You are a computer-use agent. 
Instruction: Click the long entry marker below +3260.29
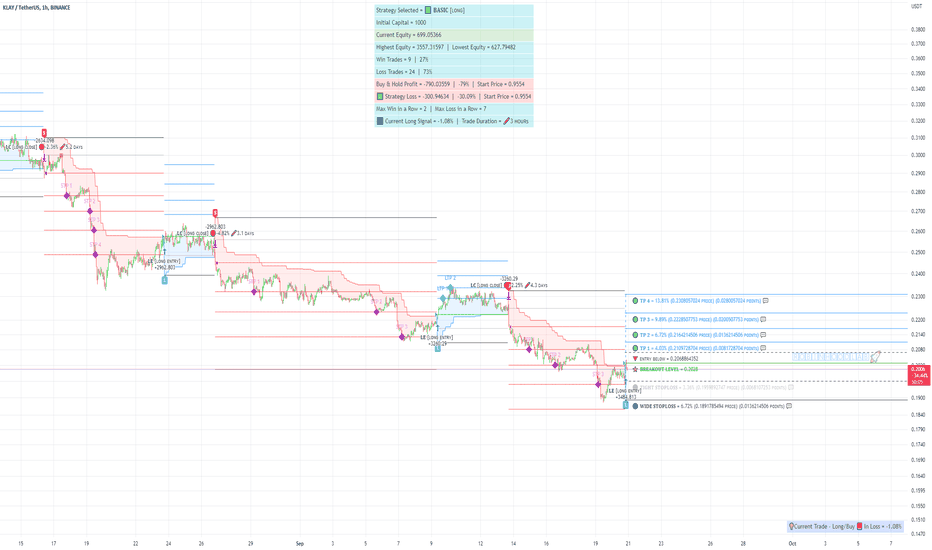point(437,348)
